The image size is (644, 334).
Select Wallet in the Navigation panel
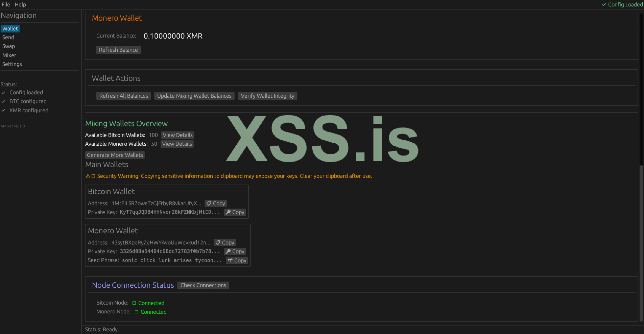[10, 29]
